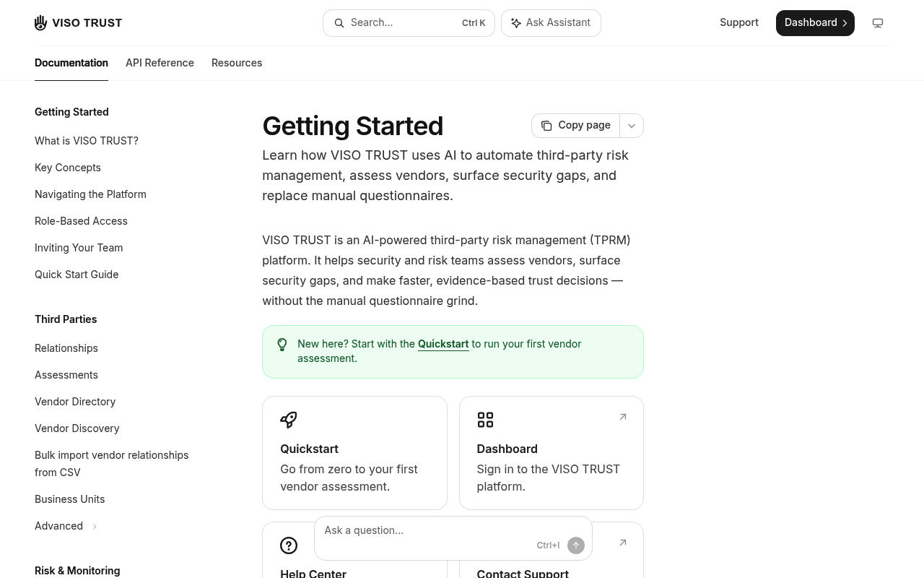Screen dimensions: 924x578
Task: Click the Help Center question mark icon
Action: [289, 545]
